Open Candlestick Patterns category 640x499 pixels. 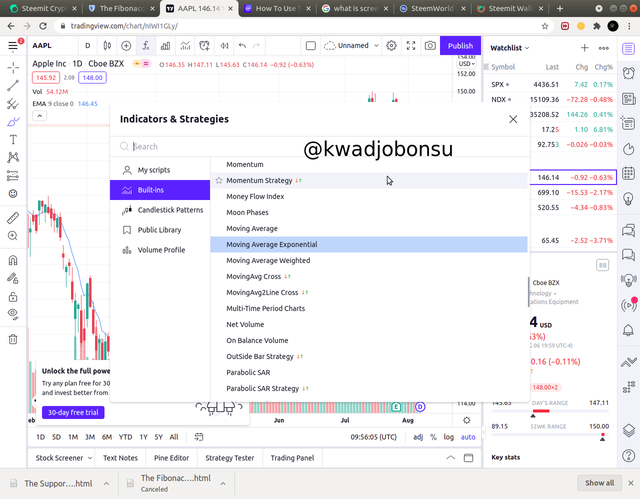coord(160,210)
